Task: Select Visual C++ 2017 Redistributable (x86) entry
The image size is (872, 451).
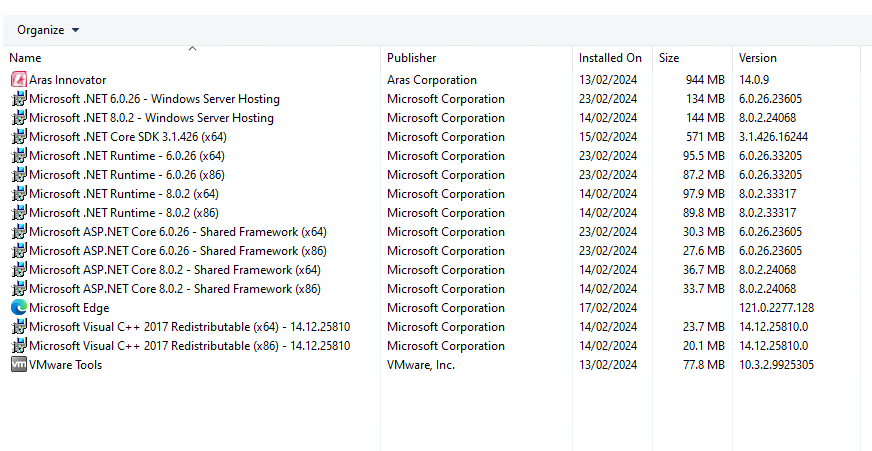Action: click(x=189, y=346)
